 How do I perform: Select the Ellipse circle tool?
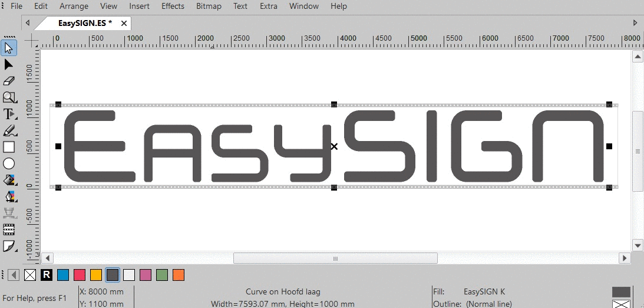9,163
